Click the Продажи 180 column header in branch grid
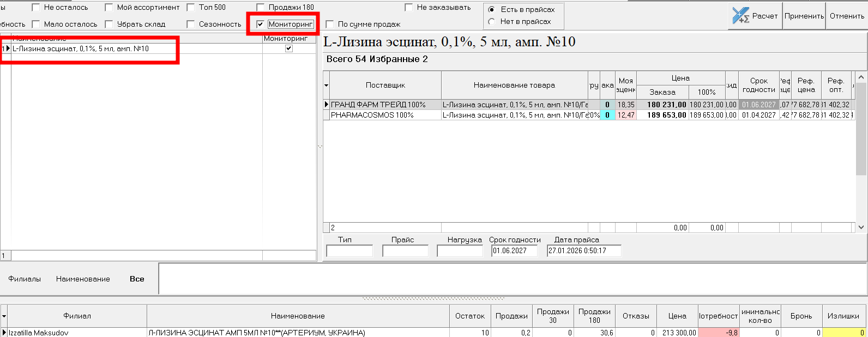 coord(594,316)
